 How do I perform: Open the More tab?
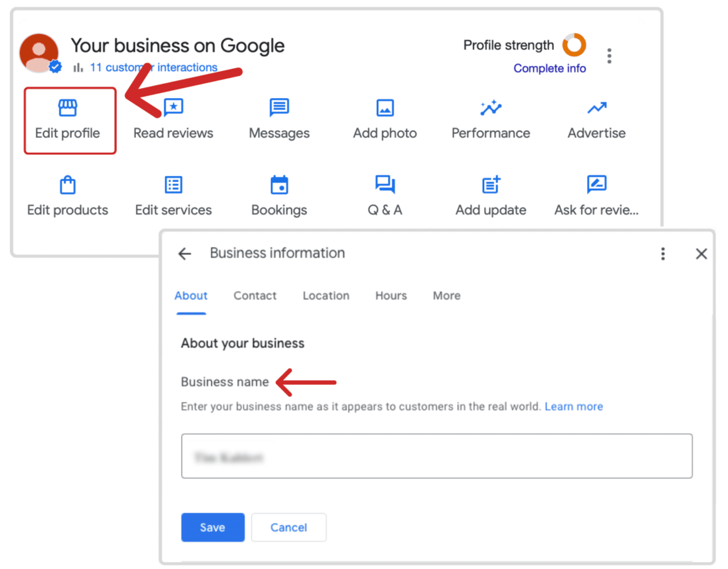point(446,296)
